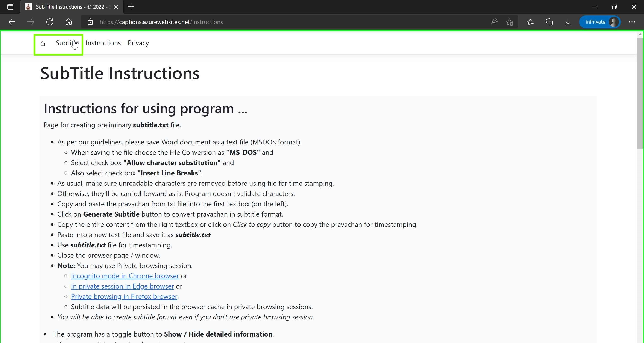The image size is (644, 343).
Task: Open the Collections icon
Action: point(549,22)
